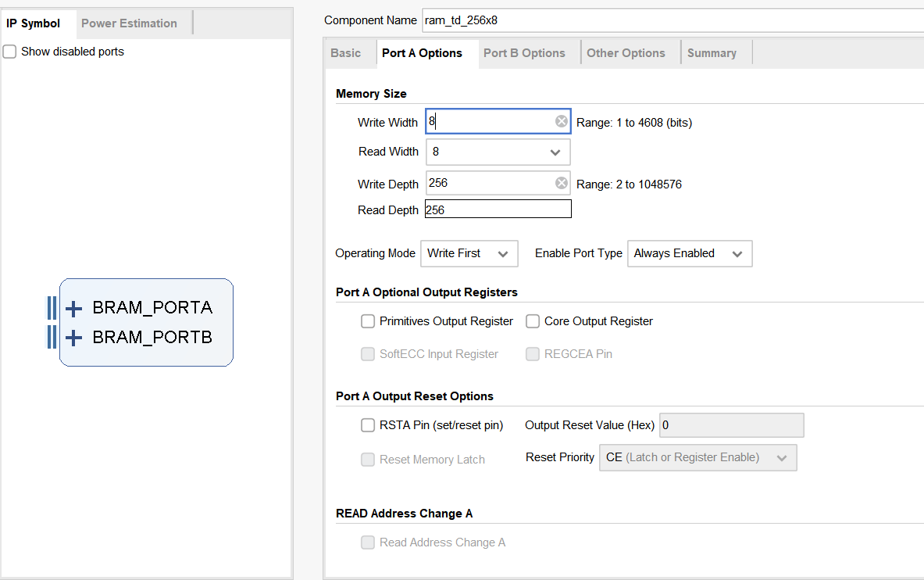Open the Other Options tab
The width and height of the screenshot is (924, 580).
(x=626, y=53)
